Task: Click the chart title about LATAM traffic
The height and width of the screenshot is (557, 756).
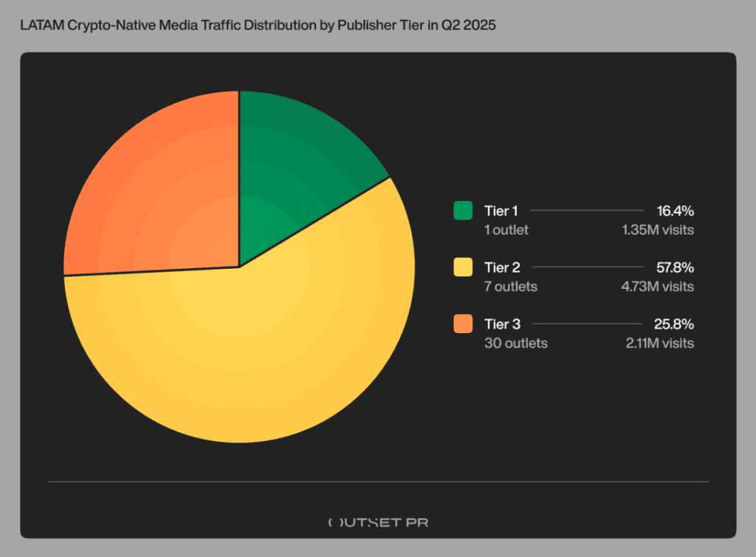Action: point(258,25)
